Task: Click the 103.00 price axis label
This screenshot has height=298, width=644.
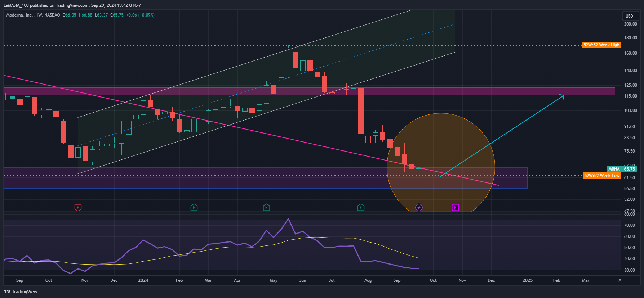Action: point(631,110)
